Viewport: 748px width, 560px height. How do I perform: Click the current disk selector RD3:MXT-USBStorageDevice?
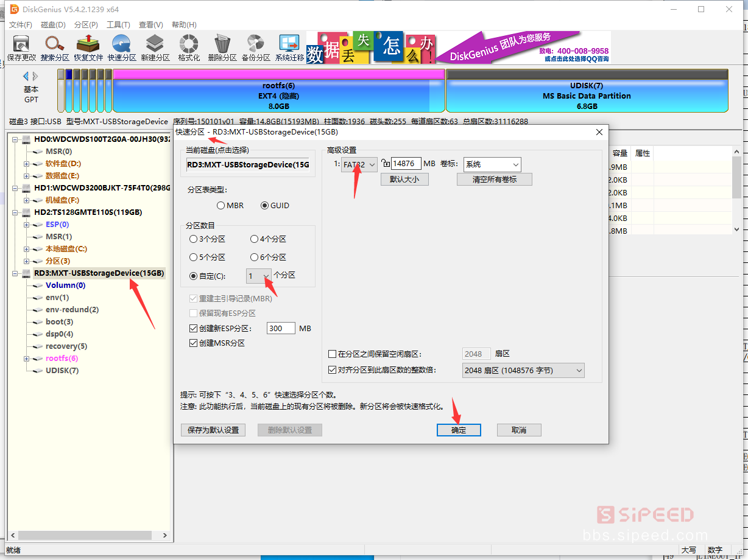click(x=248, y=164)
